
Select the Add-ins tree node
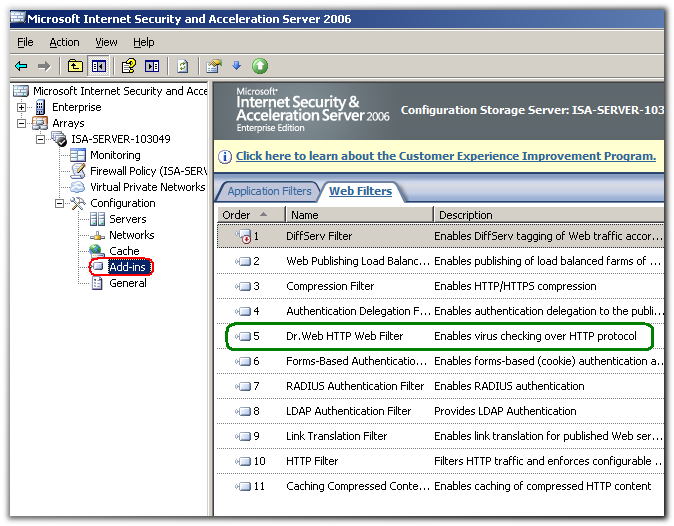click(x=127, y=267)
